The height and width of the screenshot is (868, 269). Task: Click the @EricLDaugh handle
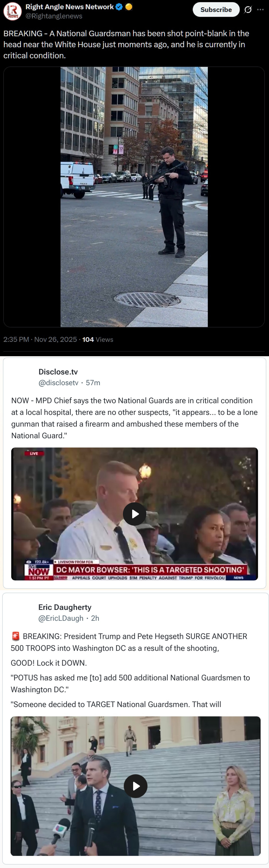pyautogui.click(x=61, y=618)
